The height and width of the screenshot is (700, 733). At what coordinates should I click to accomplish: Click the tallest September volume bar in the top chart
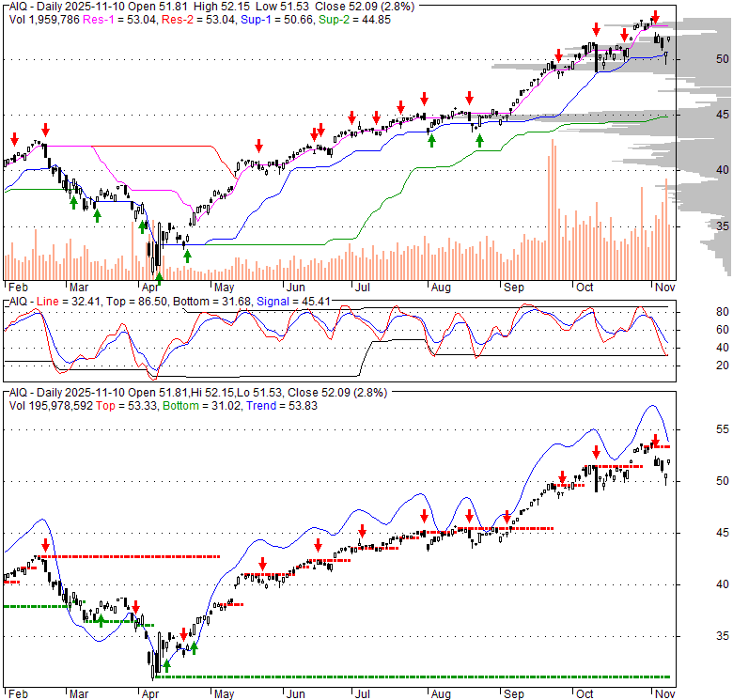coord(552,210)
